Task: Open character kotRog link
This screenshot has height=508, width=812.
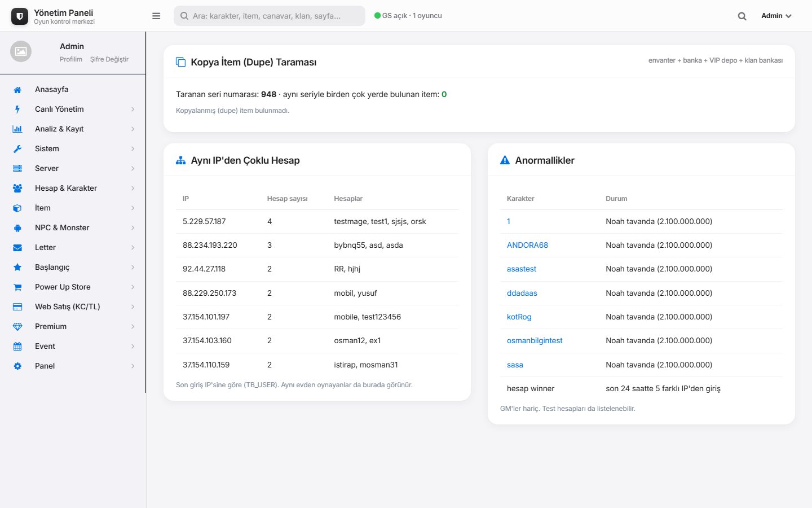Action: coord(519,317)
